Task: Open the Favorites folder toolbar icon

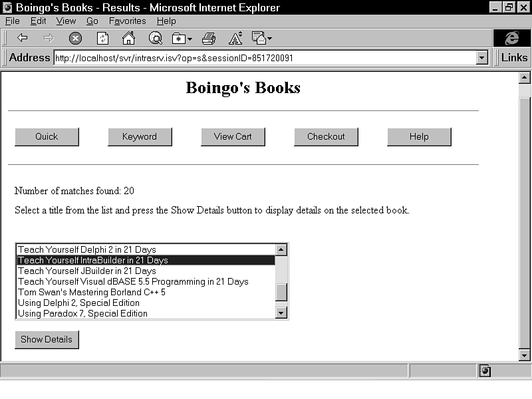Action: 178,39
